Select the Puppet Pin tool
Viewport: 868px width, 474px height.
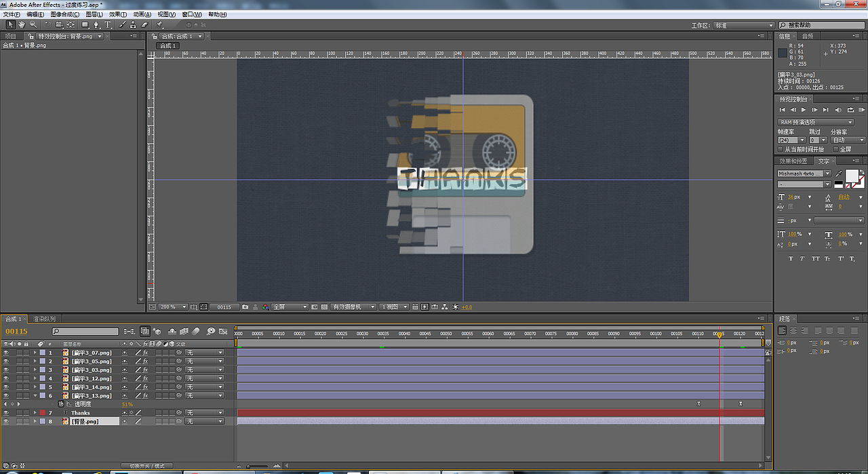click(159, 24)
